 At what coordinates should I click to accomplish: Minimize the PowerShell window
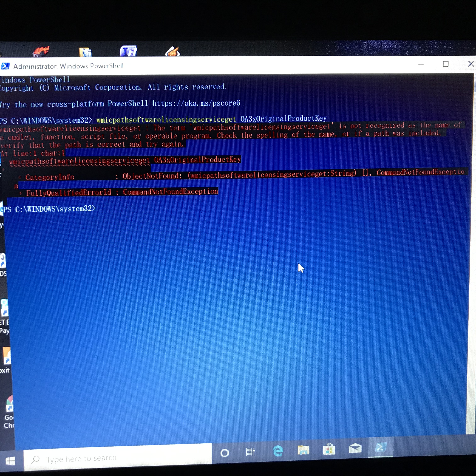click(x=421, y=64)
